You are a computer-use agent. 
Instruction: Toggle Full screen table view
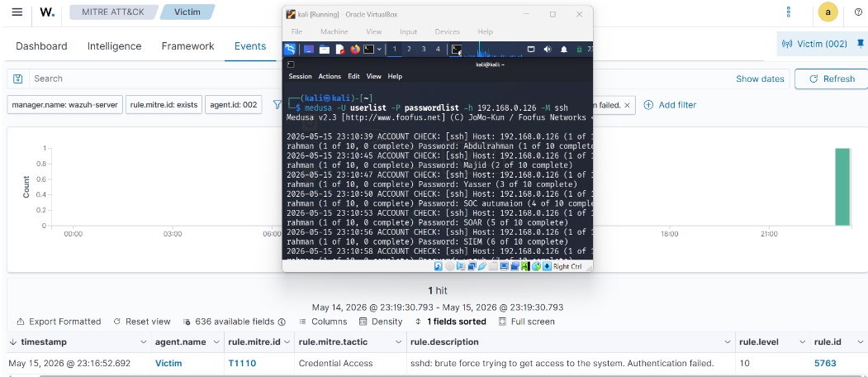point(526,322)
